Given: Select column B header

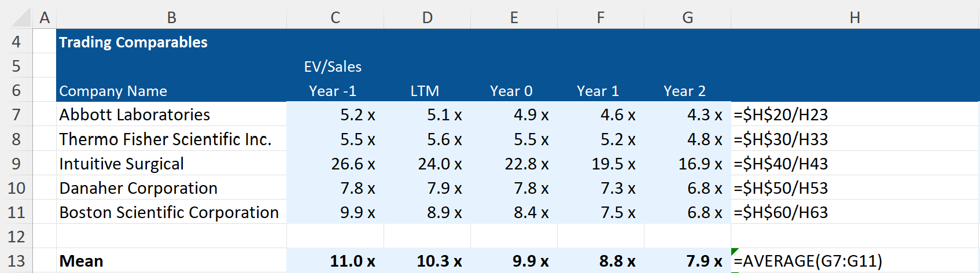Looking at the screenshot, I should (x=171, y=18).
